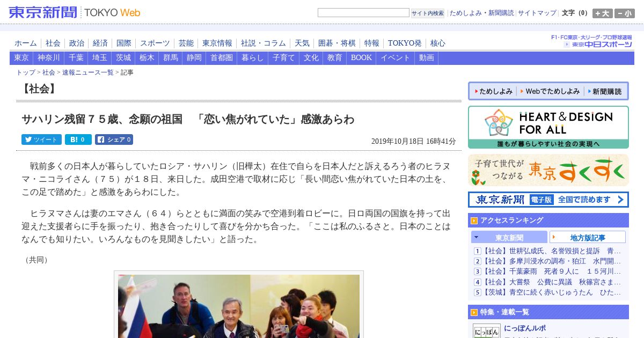Open the にっぽんルポ feature link
Viewport: 644px width, 338px height.
tap(525, 328)
